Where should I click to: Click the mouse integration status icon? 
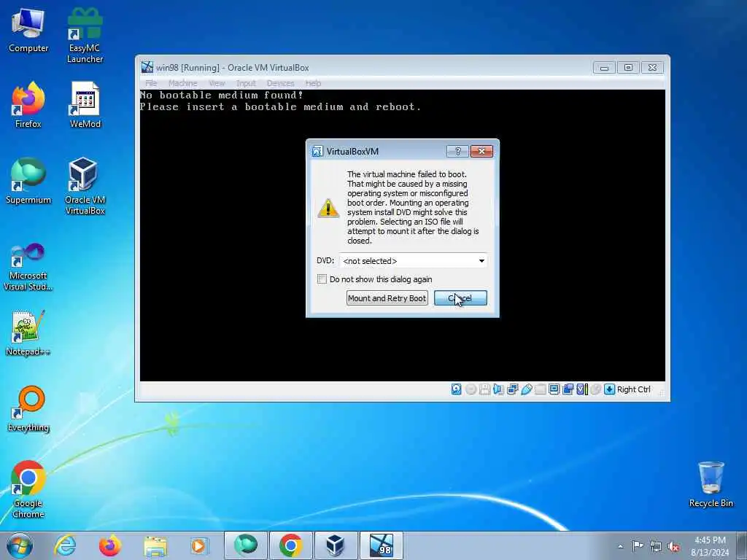coord(595,389)
